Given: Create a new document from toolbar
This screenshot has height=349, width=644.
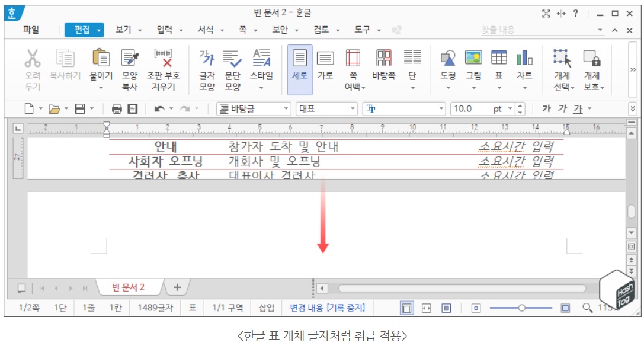Looking at the screenshot, I should pyautogui.click(x=29, y=109).
